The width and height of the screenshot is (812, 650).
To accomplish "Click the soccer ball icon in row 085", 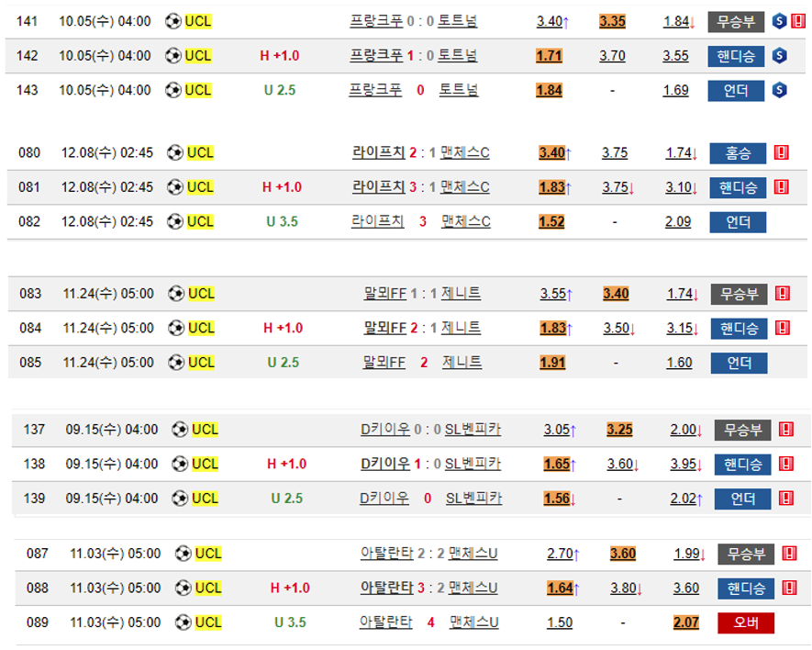I will [176, 363].
